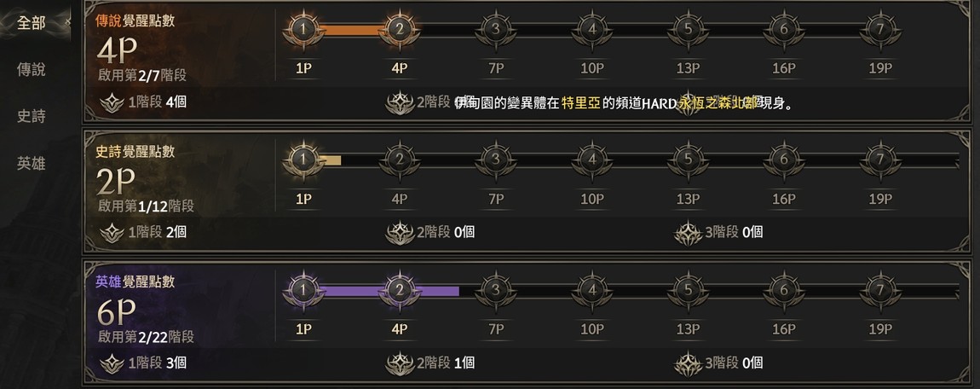This screenshot has height=389, width=980.
Task: Click stage 1 node in 傳說 awakening row
Action: [302, 29]
